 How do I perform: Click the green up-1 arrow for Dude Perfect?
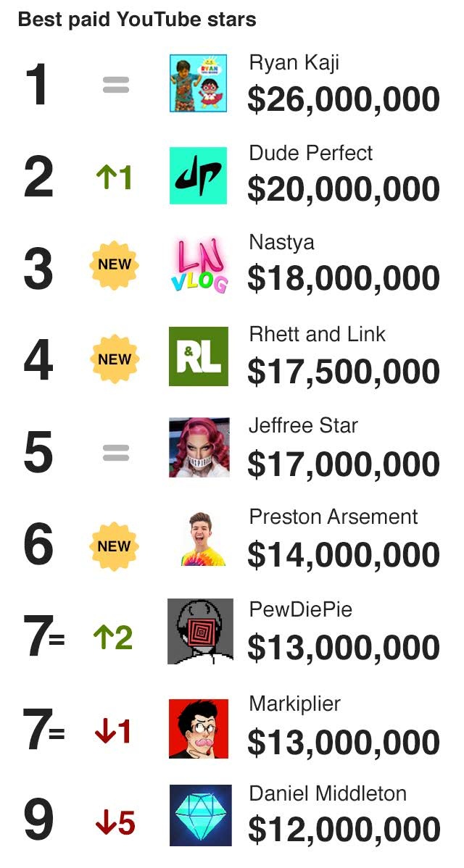[x=114, y=177]
